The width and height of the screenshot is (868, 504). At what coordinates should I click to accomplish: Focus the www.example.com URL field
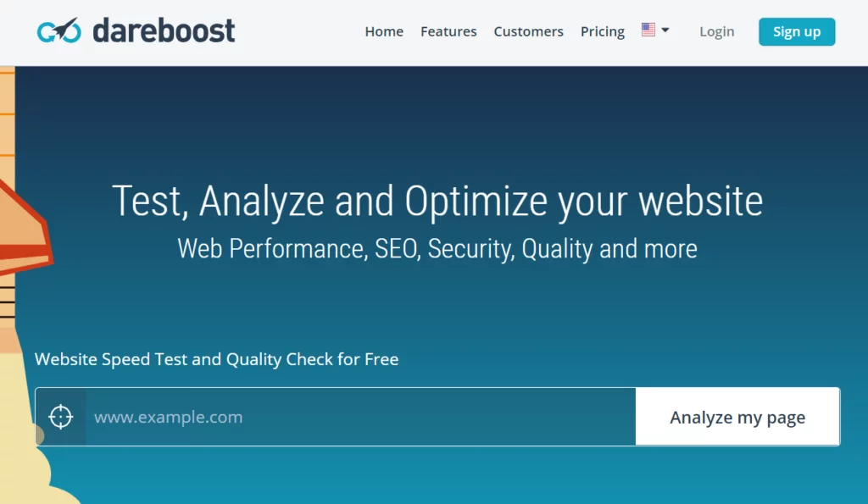click(x=360, y=417)
